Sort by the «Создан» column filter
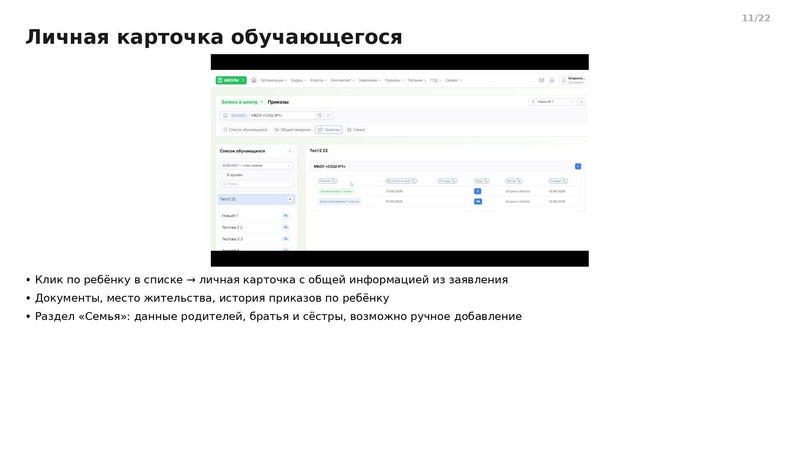This screenshot has height=450, width=800. 558,181
